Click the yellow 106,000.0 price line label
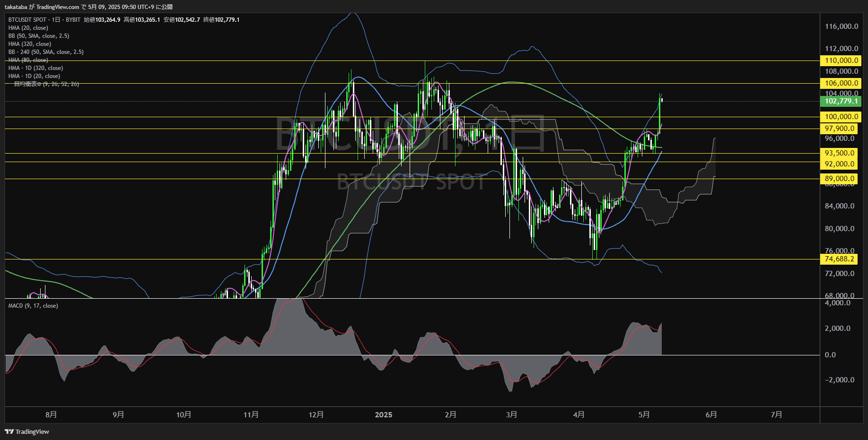868x440 pixels. [x=842, y=83]
